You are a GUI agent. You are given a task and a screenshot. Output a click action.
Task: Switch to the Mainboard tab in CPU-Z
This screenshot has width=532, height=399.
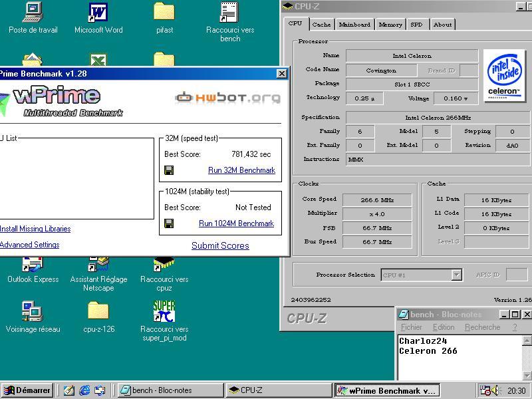pos(354,25)
